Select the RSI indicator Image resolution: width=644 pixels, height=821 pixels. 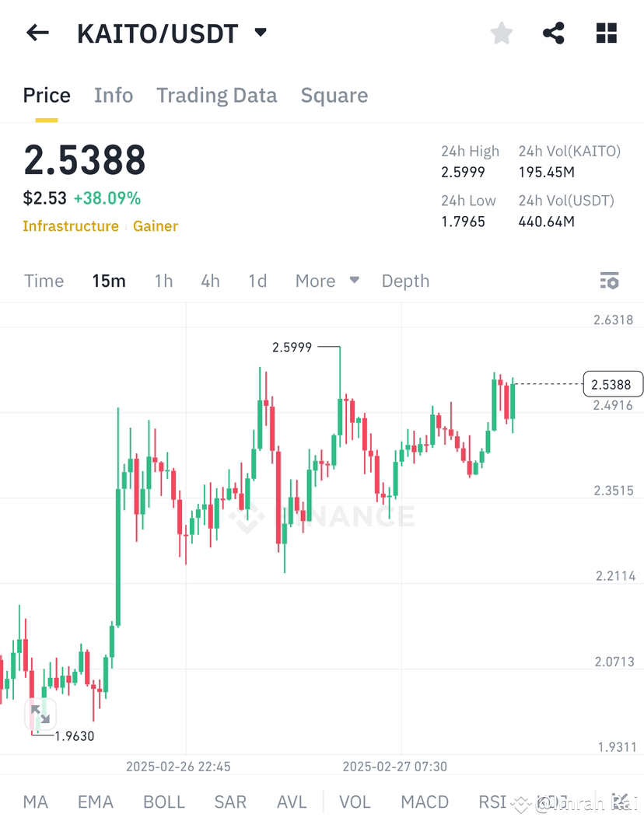492,802
